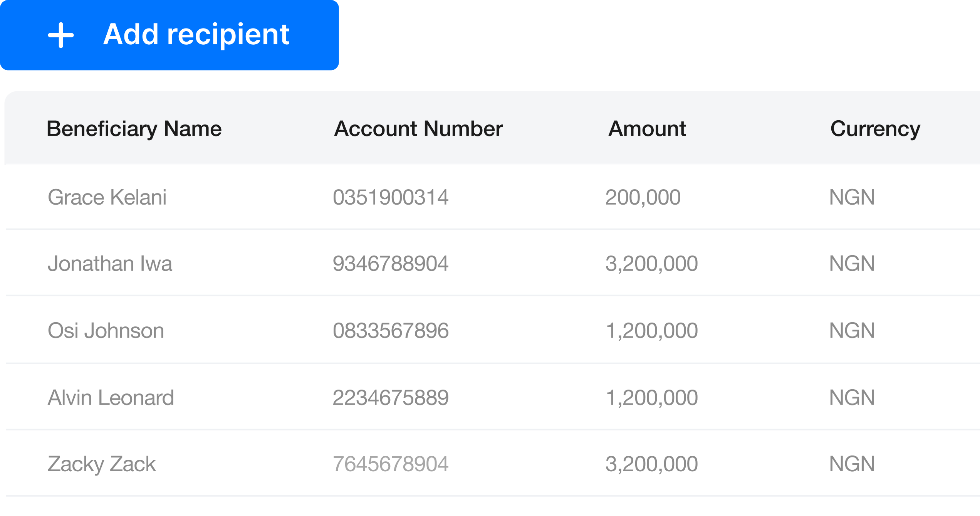Choose the Alvin Leonard beneficiary name

(x=111, y=398)
